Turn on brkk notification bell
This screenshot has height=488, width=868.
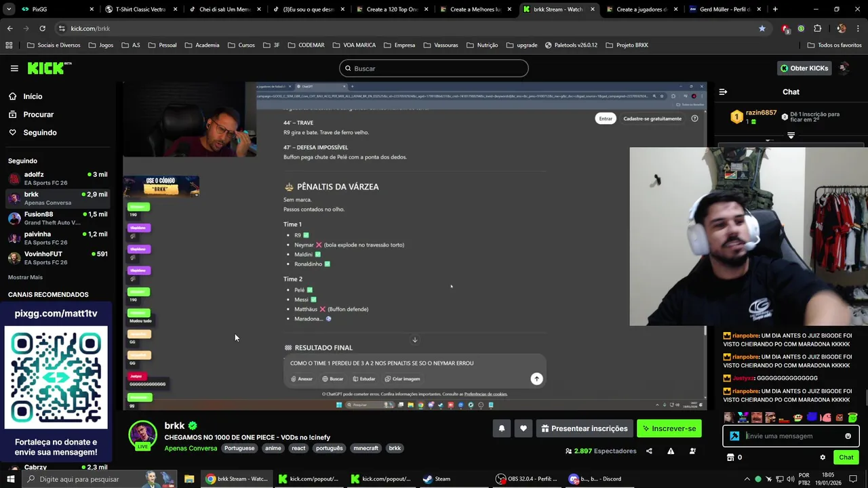[502, 428]
